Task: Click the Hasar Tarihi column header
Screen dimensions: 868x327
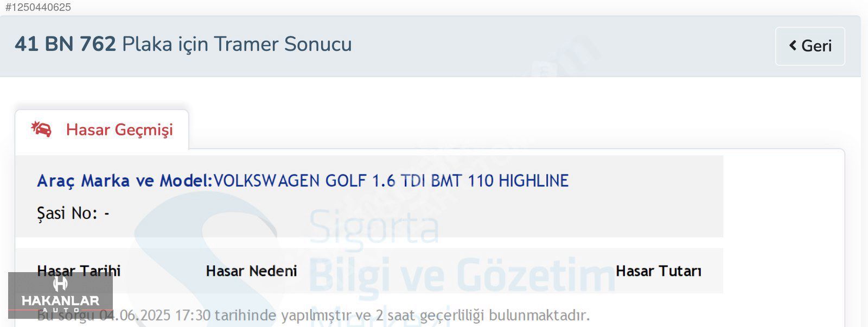Action: tap(79, 271)
